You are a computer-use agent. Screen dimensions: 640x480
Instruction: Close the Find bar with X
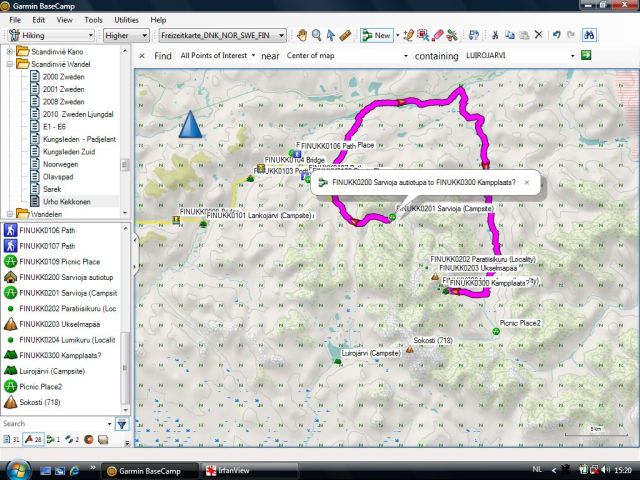coord(140,56)
